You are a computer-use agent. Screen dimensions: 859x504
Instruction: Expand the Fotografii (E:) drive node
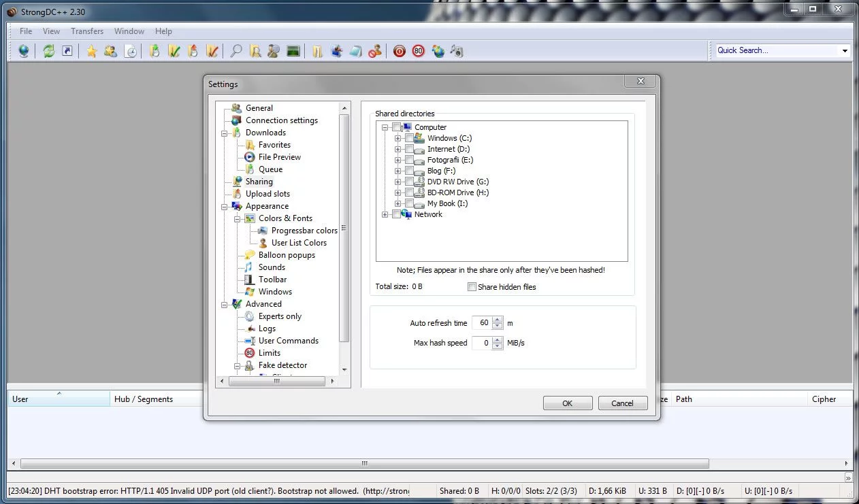pyautogui.click(x=398, y=160)
